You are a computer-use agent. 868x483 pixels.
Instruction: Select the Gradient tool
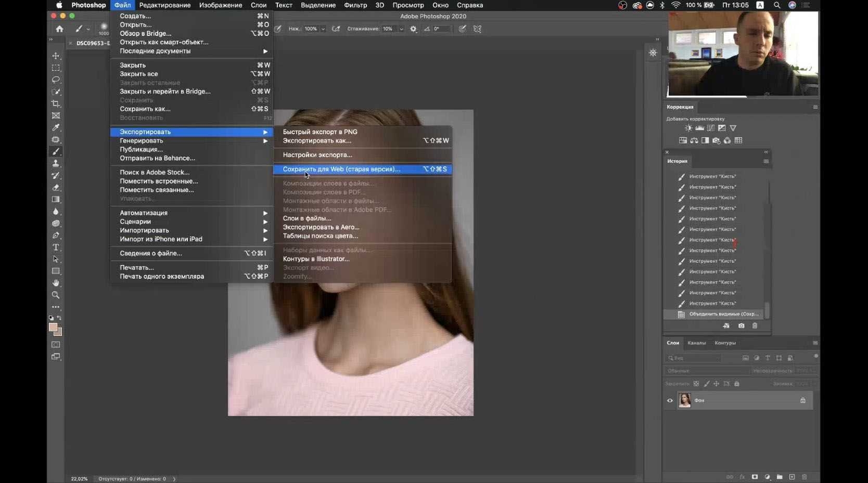(x=56, y=199)
